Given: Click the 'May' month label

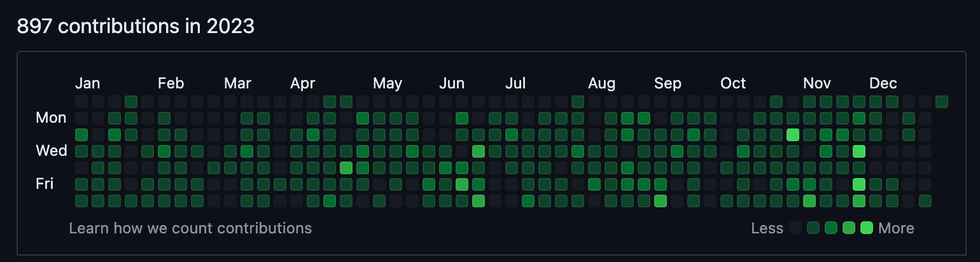Looking at the screenshot, I should pyautogui.click(x=388, y=83).
